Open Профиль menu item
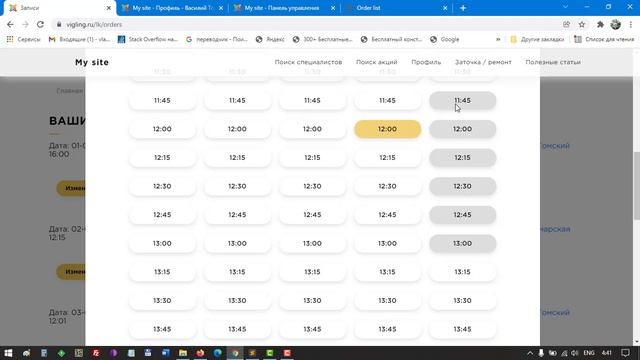Screen dimensions: 640x360 click(426, 62)
